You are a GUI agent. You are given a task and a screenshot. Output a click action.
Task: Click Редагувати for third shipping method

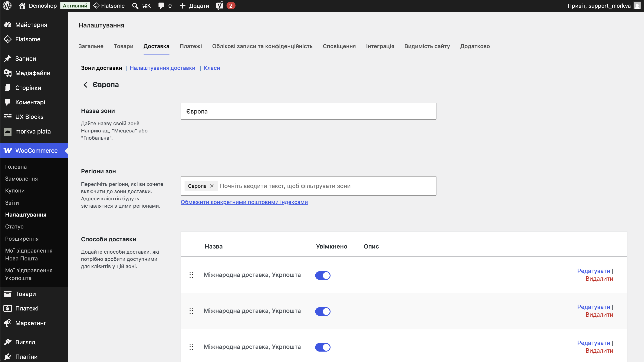coord(594,343)
